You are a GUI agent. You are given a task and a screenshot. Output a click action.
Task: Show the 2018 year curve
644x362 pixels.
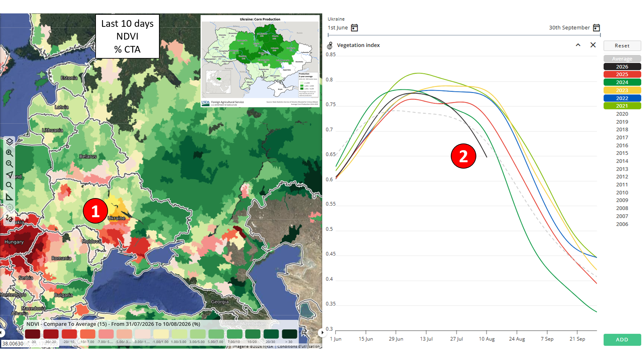point(622,129)
